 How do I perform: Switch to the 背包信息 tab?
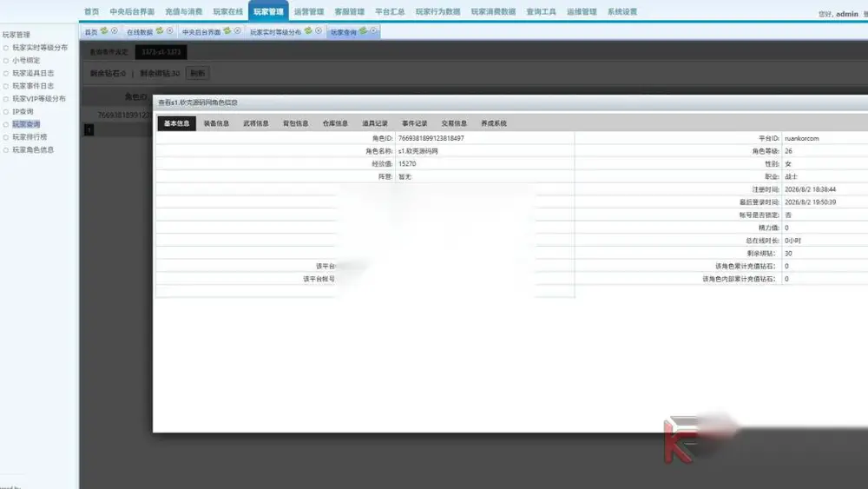click(x=296, y=123)
